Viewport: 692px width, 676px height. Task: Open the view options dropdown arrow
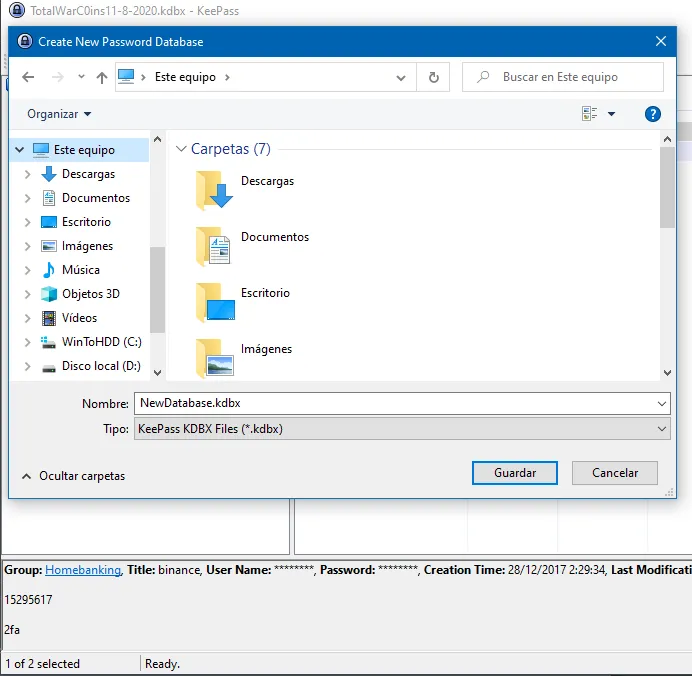coord(611,114)
